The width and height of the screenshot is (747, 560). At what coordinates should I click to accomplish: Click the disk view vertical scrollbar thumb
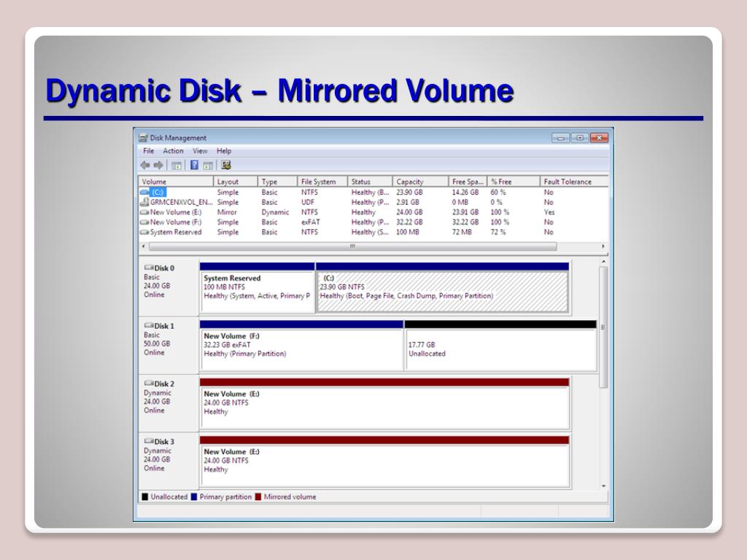pyautogui.click(x=603, y=327)
